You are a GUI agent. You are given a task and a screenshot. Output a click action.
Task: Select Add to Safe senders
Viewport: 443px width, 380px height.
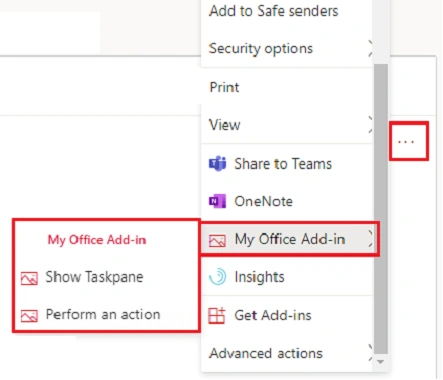pyautogui.click(x=287, y=11)
